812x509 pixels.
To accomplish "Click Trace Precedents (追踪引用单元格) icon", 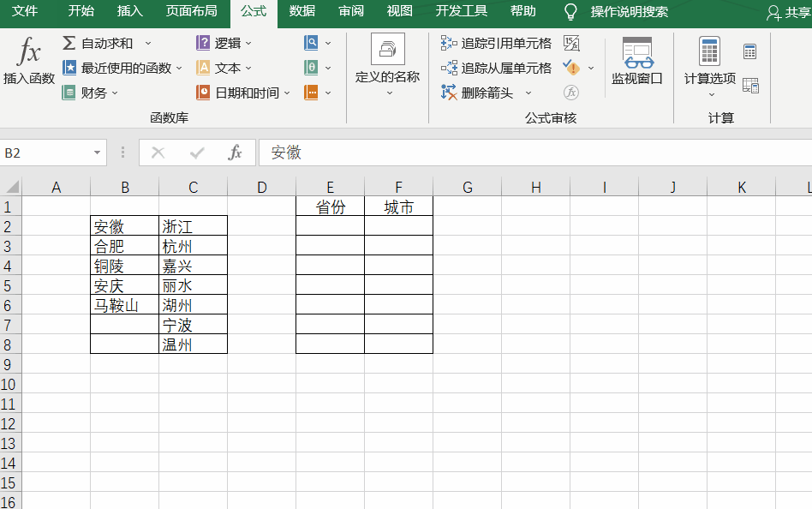I will pos(449,43).
